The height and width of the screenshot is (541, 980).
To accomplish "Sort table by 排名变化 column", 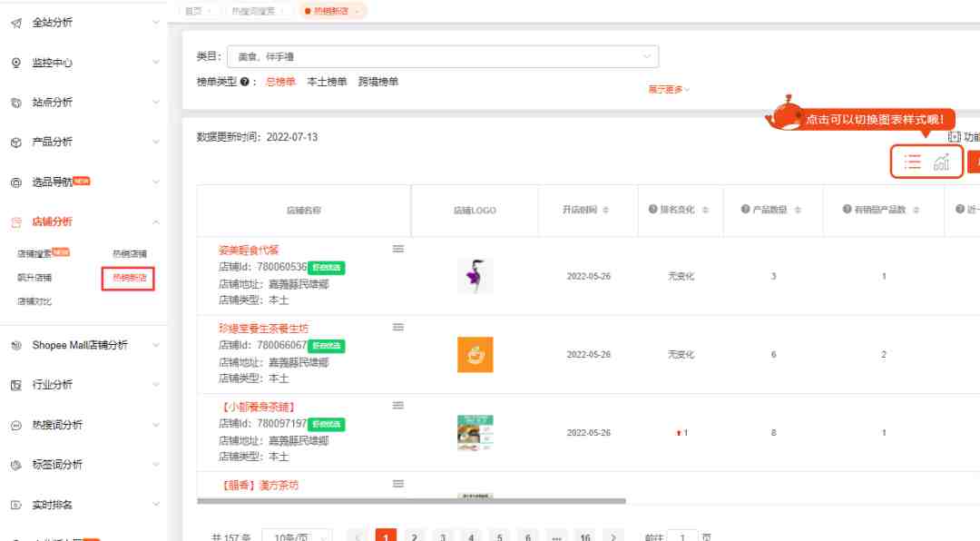I will 705,211.
